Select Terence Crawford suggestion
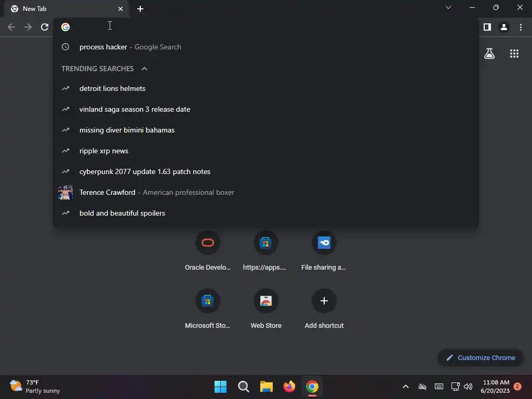 tap(265, 192)
